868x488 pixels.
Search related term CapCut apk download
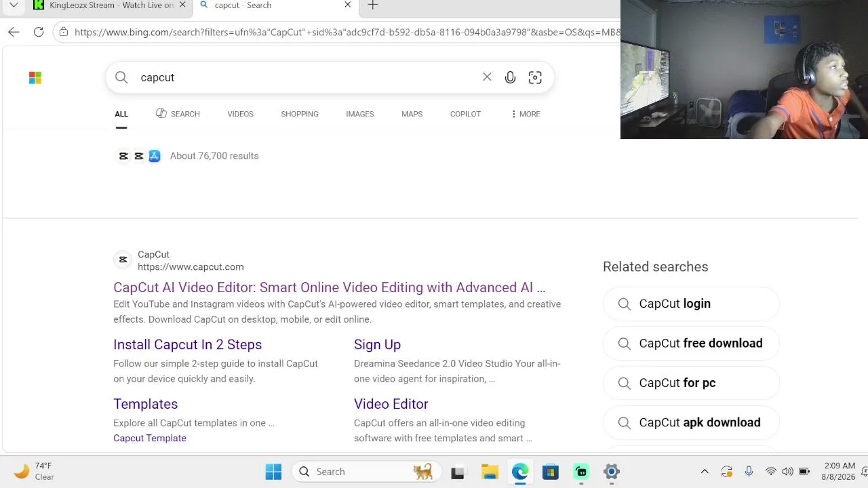point(691,422)
